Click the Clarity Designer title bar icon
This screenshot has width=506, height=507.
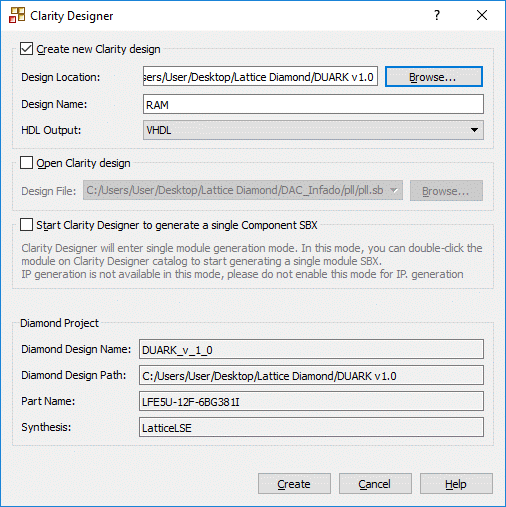17,15
